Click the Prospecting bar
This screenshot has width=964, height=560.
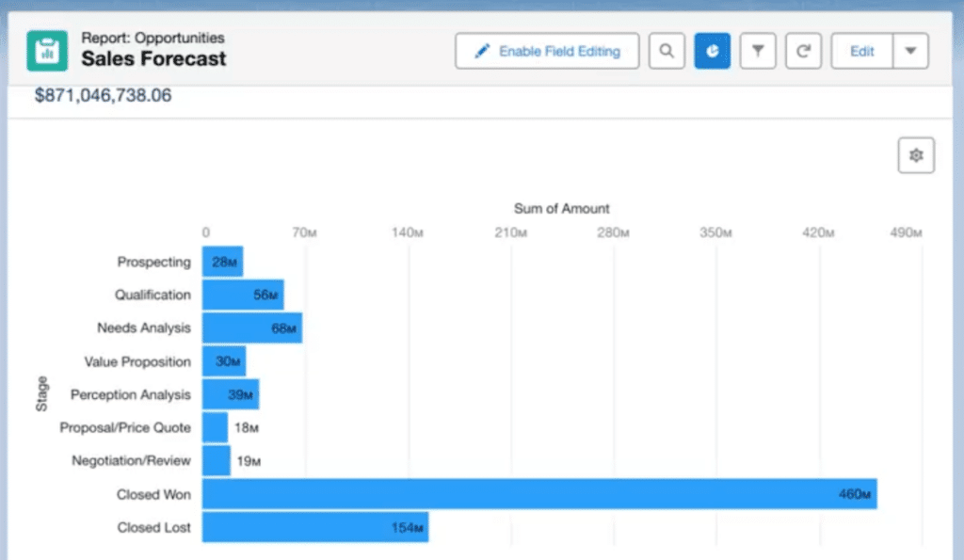tap(222, 262)
